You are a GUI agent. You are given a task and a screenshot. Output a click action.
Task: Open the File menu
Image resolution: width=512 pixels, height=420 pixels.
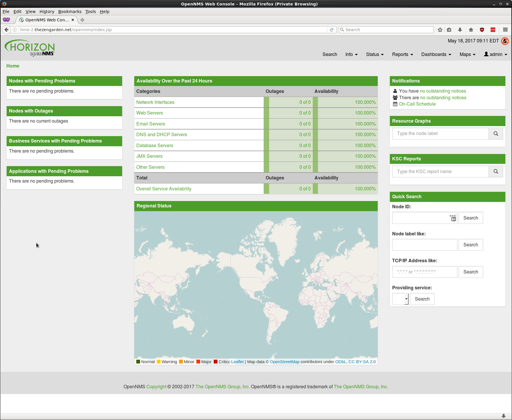tap(6, 12)
